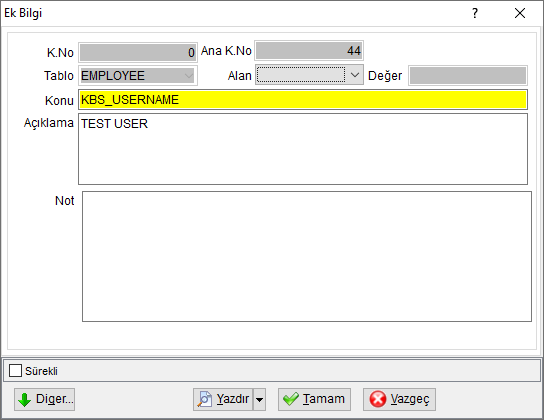The height and width of the screenshot is (420, 544).
Task: Select the Konu label text
Action: [x=59, y=101]
